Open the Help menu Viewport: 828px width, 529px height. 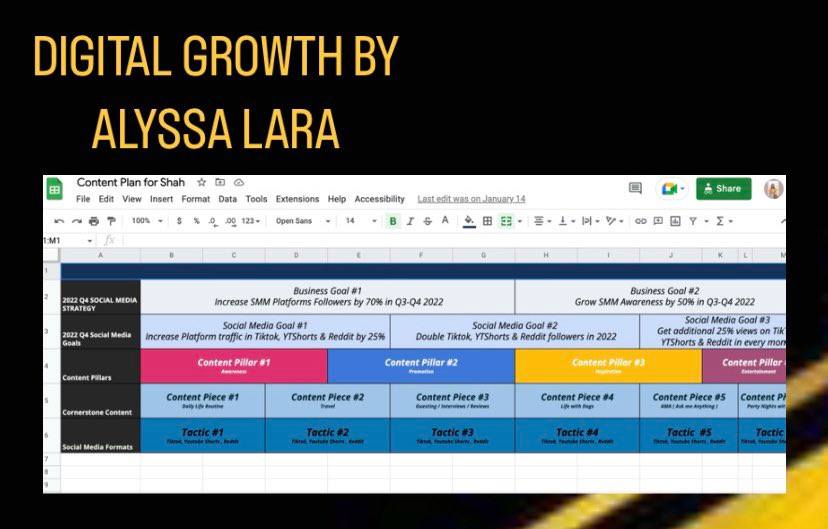pos(336,199)
